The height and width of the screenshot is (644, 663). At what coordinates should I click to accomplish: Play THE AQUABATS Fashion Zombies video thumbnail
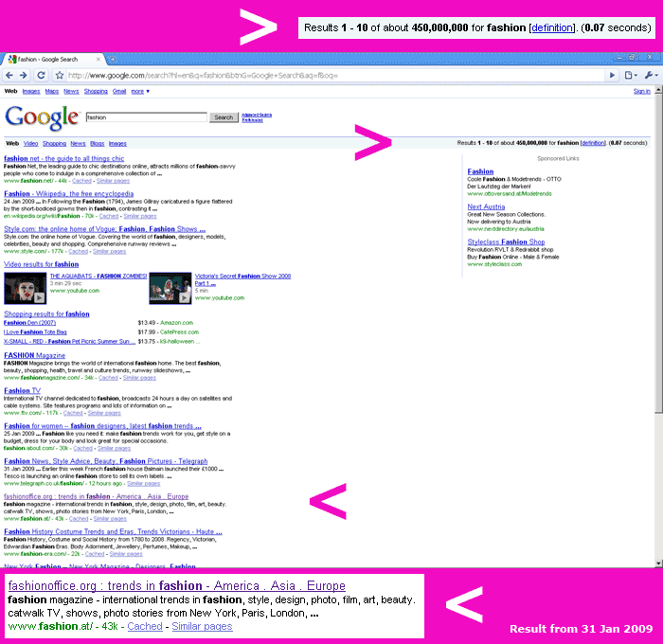(25, 288)
